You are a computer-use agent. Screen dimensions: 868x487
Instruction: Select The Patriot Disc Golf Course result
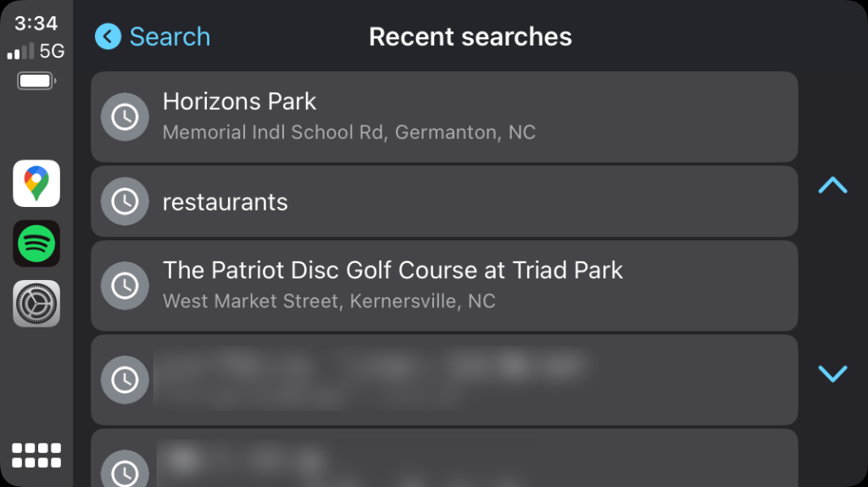tap(444, 286)
